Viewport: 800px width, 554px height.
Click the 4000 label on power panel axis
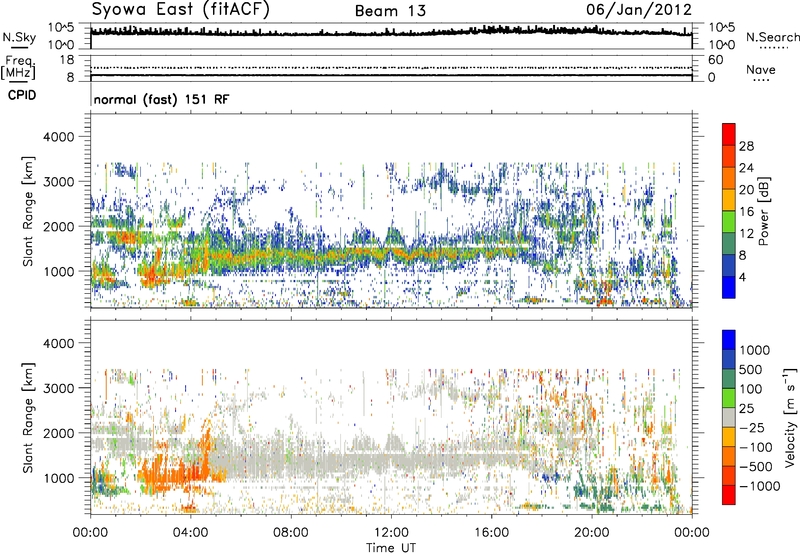[58, 137]
